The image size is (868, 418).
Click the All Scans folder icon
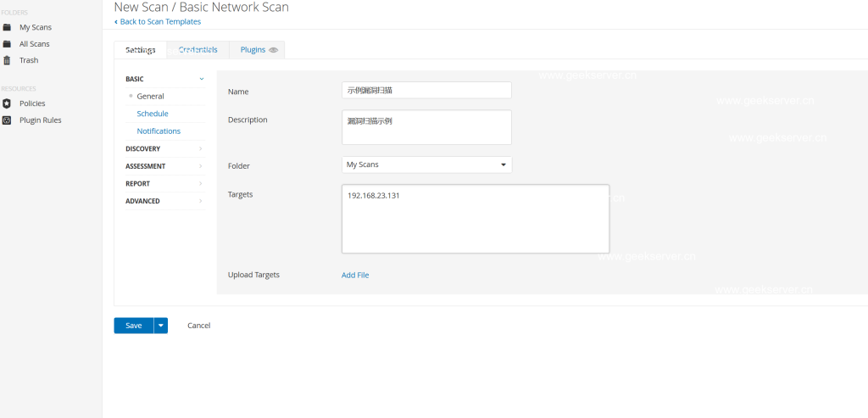(7, 43)
